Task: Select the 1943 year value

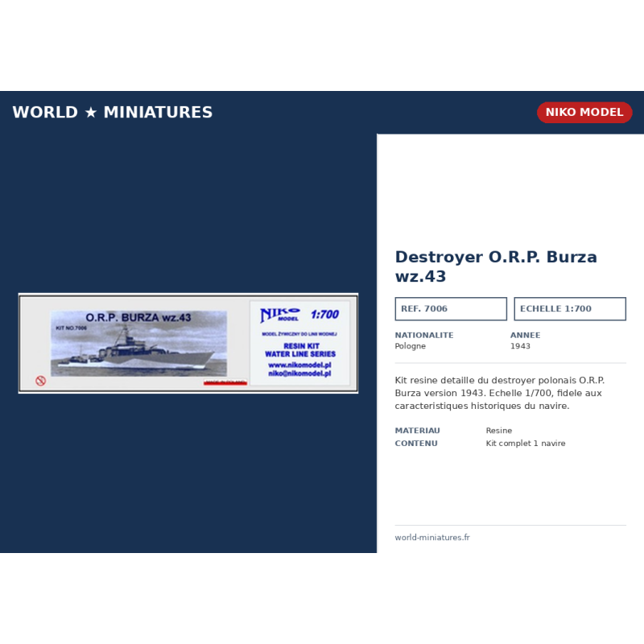Action: 520,346
